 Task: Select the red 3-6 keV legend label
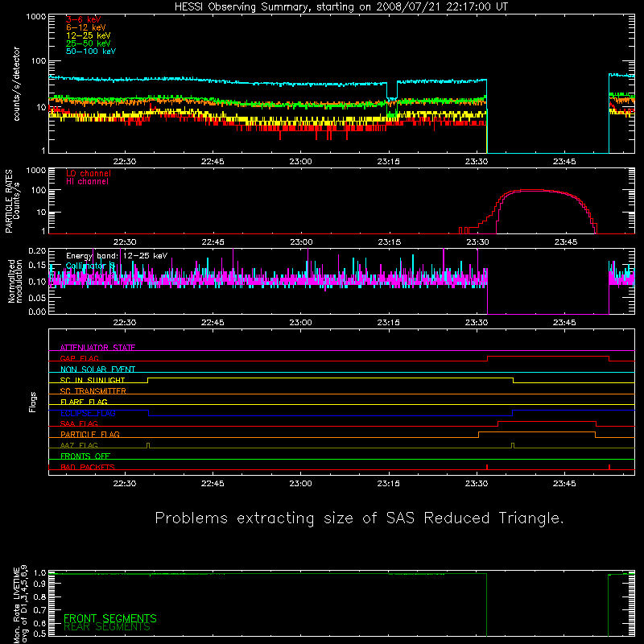coord(83,19)
